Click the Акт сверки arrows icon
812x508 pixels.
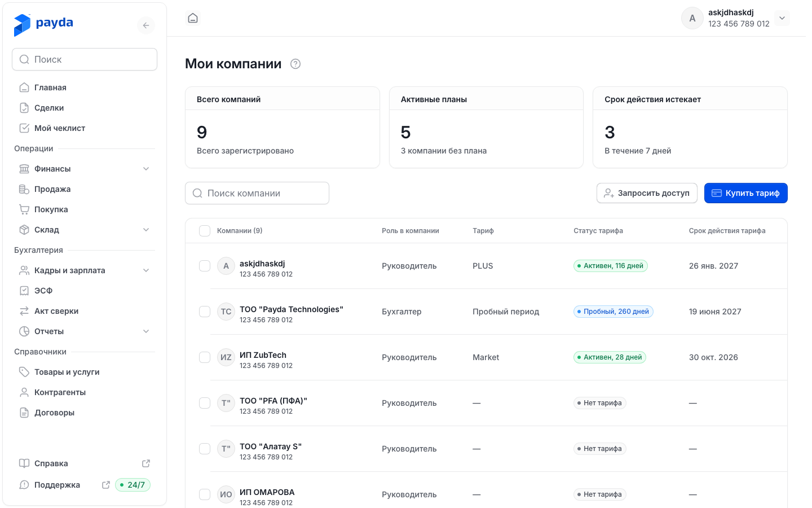[x=24, y=311]
